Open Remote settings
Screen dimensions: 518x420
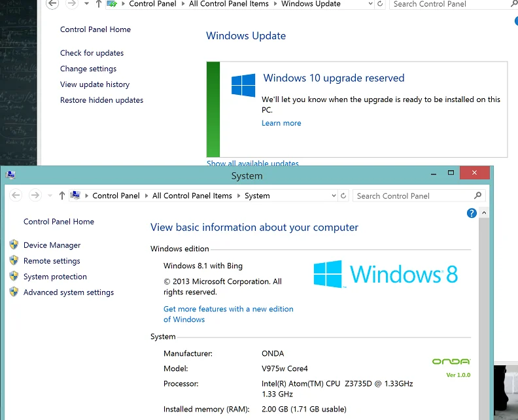[52, 261]
